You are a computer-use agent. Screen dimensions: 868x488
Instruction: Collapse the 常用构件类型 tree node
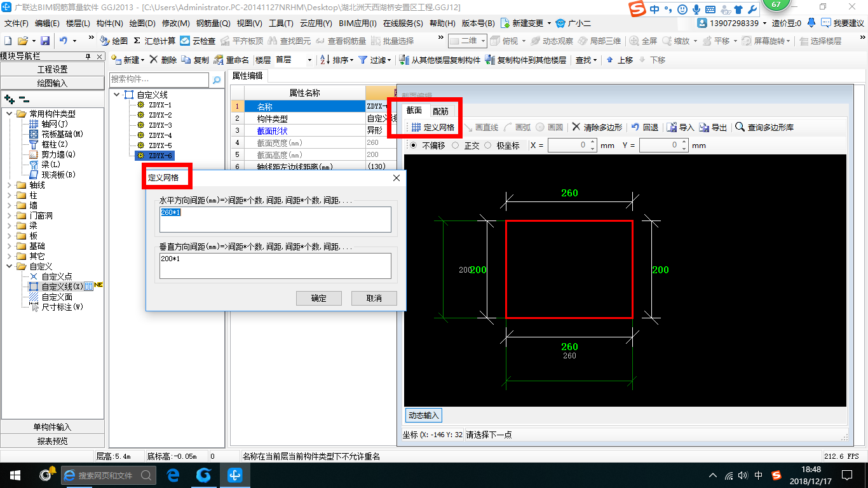[9, 114]
